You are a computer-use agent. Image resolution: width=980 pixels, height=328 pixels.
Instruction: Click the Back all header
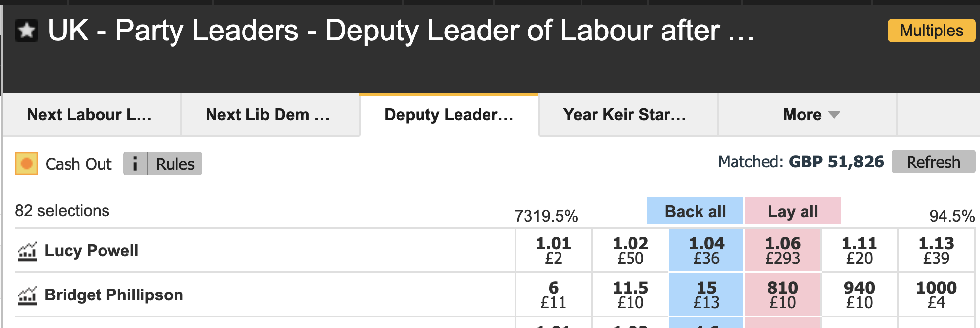[x=695, y=211]
